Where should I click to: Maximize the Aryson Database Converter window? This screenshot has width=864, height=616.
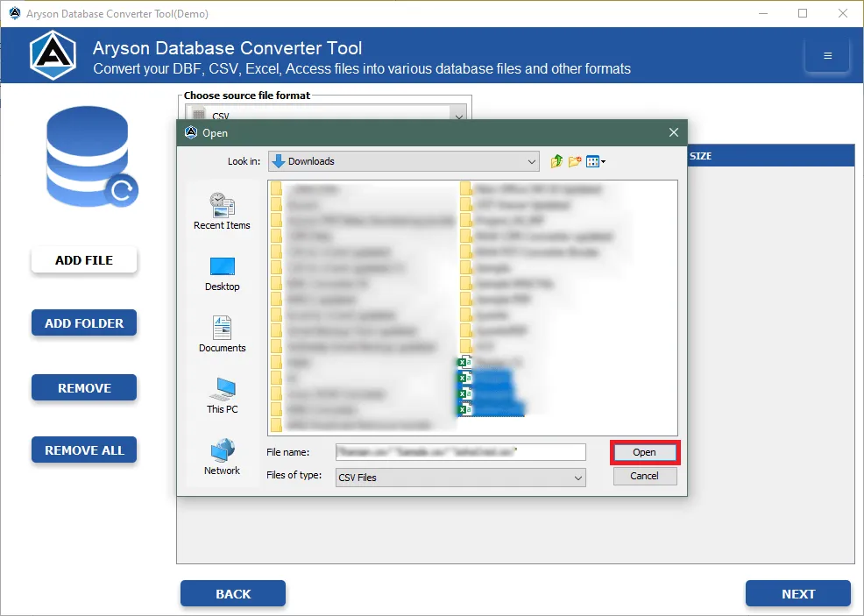(803, 13)
